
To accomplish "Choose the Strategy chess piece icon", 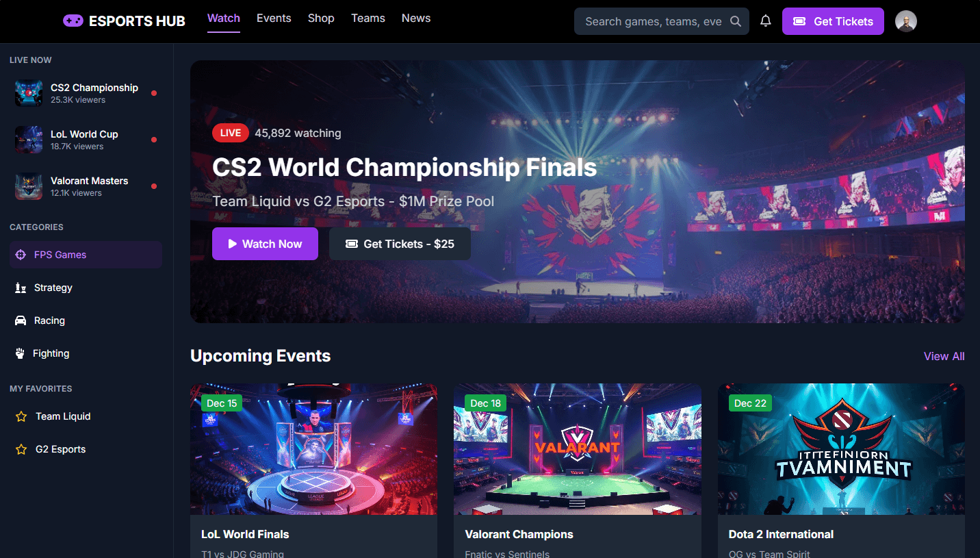I will point(21,288).
